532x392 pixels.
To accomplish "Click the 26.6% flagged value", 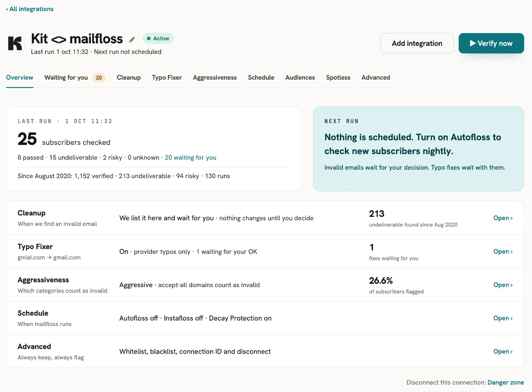I will click(381, 281).
